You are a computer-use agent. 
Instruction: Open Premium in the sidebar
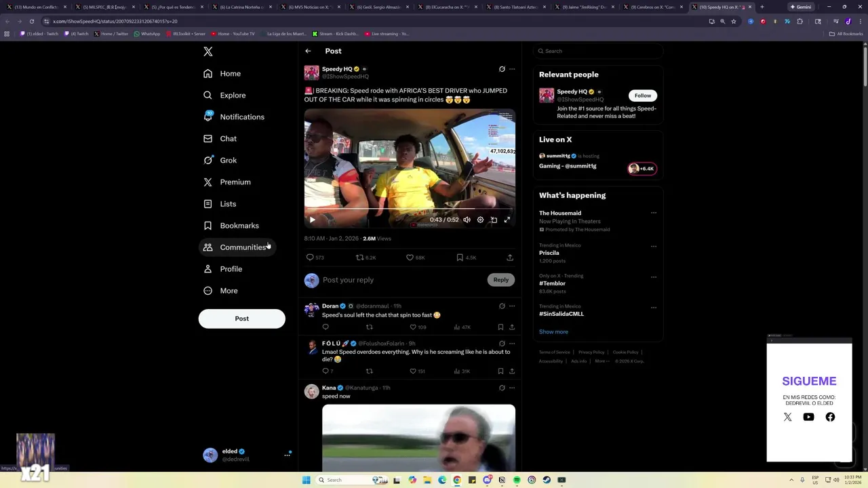(x=227, y=182)
